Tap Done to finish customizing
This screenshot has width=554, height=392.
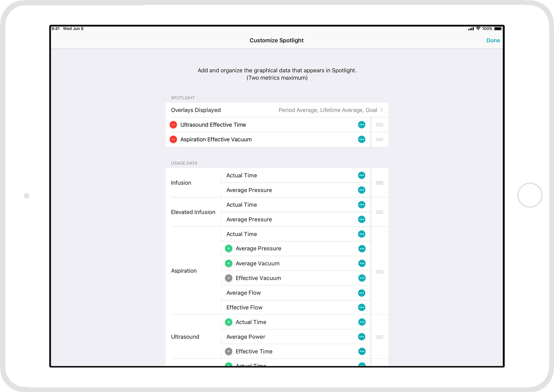pos(493,40)
